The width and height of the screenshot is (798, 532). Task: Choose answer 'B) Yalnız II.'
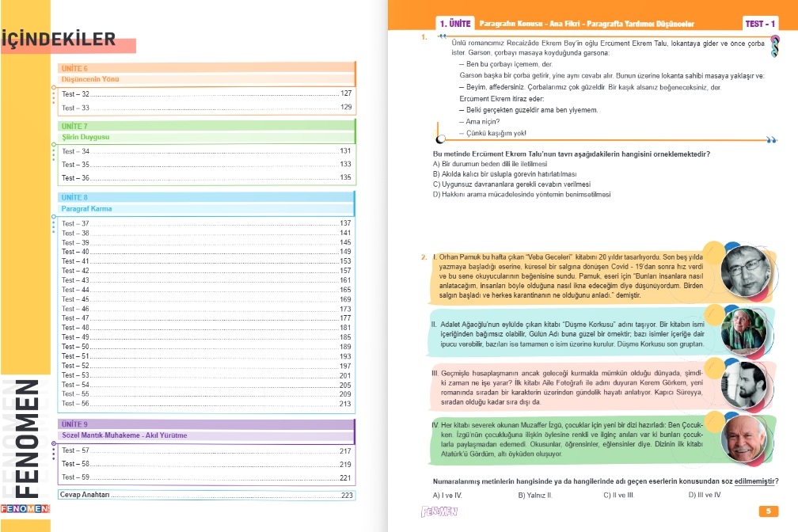click(535, 495)
